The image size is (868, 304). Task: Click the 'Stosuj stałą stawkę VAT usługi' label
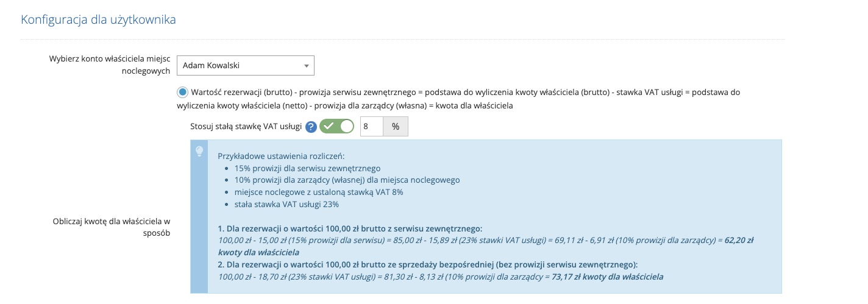click(247, 127)
